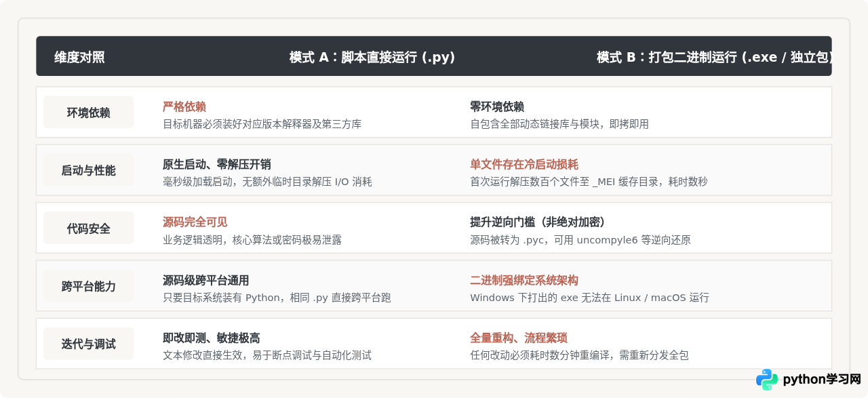Select the '即改即测、敏捷极高' heading

coord(212,338)
